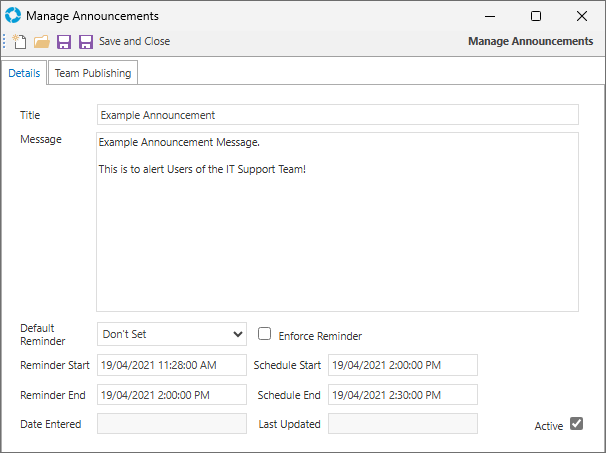Select the Details tab

click(24, 73)
